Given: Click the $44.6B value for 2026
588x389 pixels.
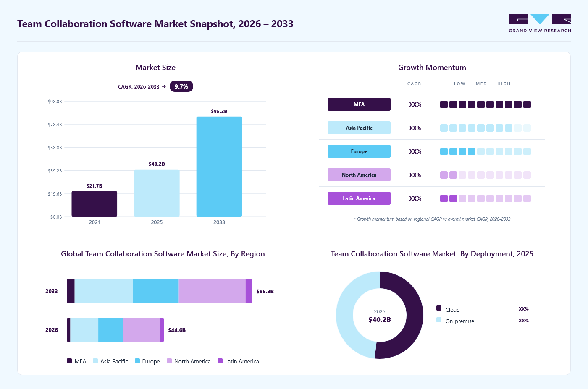Looking at the screenshot, I should coord(177,330).
